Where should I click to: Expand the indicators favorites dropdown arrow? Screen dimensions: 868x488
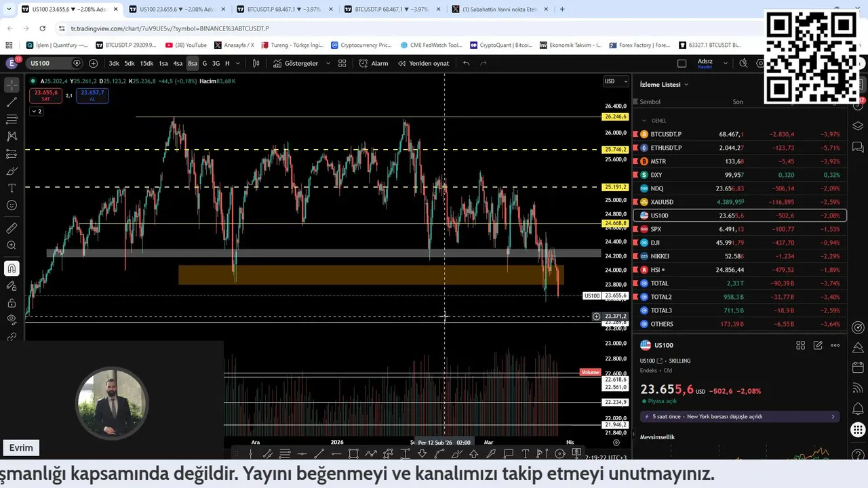[x=328, y=63]
